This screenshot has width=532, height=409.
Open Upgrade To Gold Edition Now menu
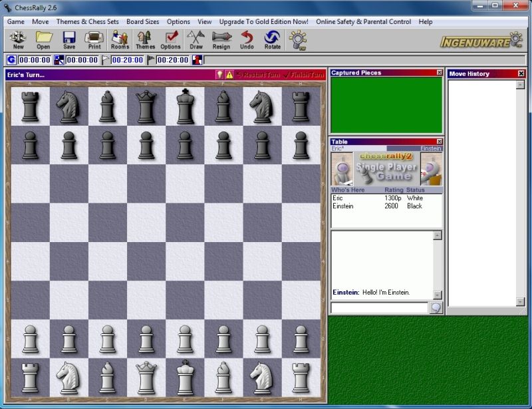[x=263, y=21]
